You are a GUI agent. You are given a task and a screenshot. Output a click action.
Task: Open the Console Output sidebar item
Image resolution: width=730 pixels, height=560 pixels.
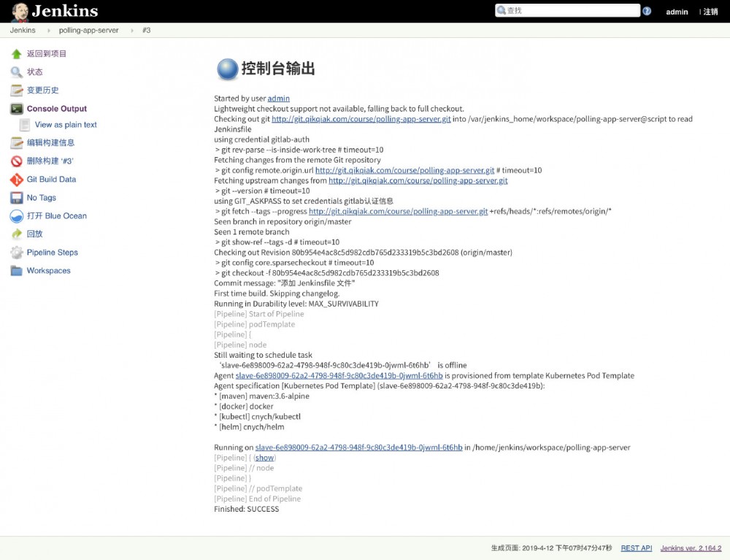(55, 108)
